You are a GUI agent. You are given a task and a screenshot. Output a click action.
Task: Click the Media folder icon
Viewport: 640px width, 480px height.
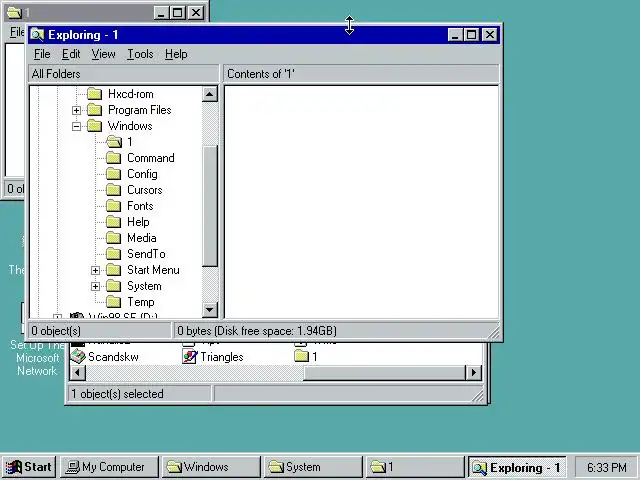click(114, 238)
